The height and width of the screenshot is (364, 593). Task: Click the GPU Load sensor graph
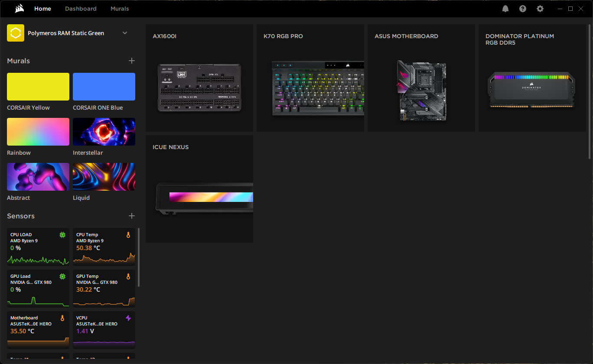tap(38, 301)
